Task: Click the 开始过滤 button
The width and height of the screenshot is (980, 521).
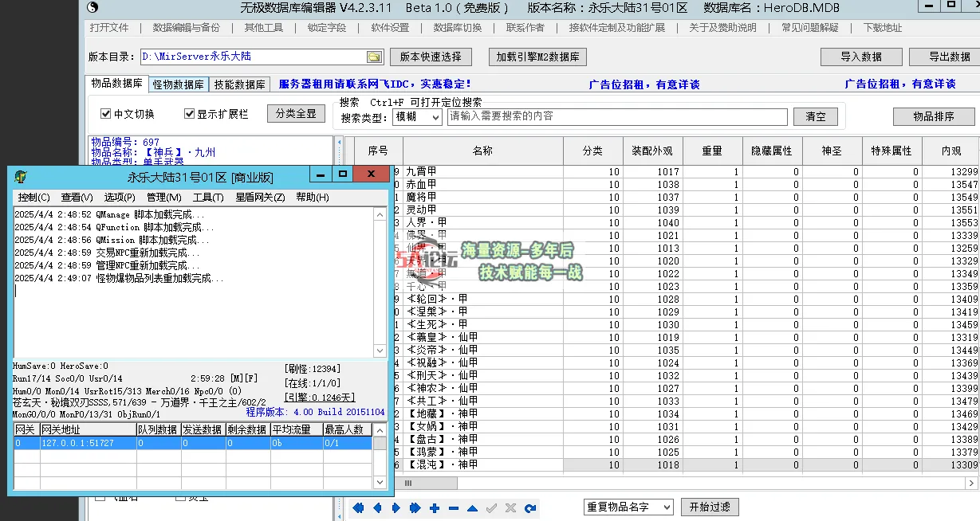Action: pyautogui.click(x=710, y=507)
